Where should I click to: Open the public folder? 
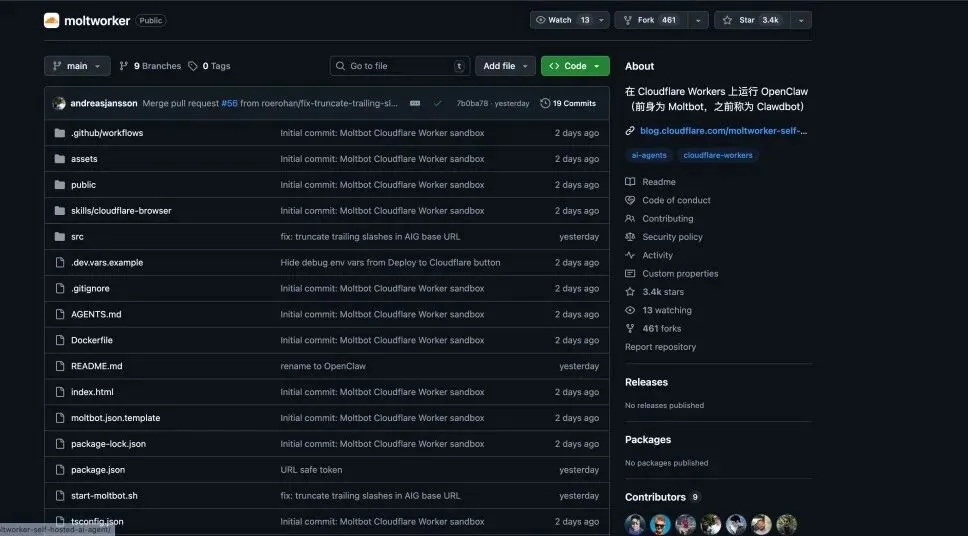83,185
